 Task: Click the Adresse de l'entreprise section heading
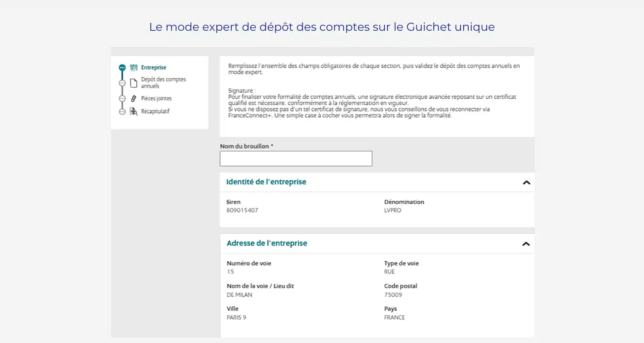pos(267,243)
